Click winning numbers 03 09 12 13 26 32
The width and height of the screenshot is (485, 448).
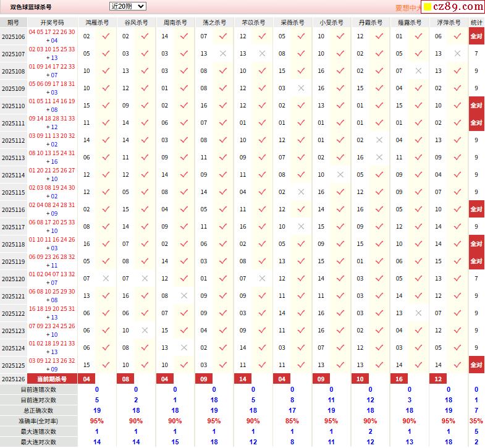click(52, 361)
